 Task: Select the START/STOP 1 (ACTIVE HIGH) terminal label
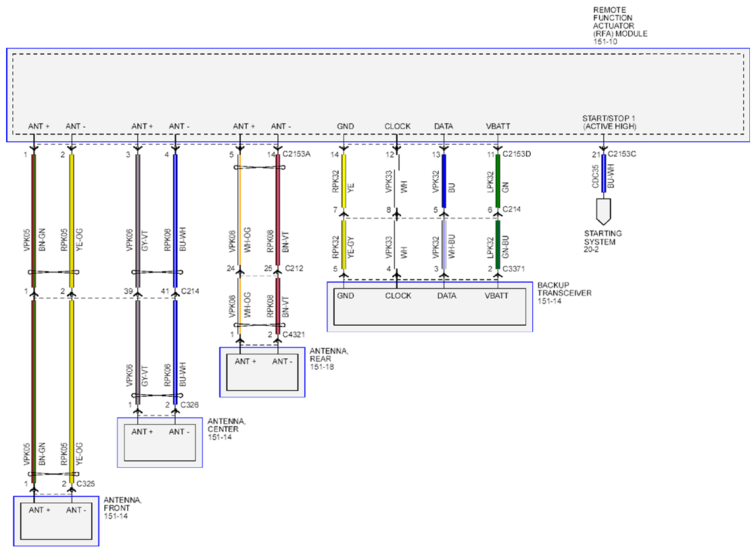pos(609,122)
